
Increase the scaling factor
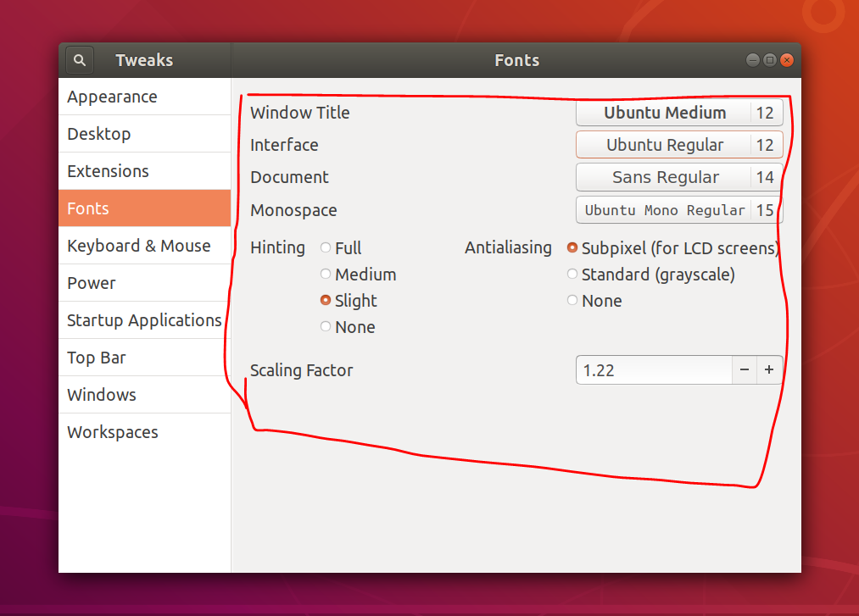click(x=770, y=370)
